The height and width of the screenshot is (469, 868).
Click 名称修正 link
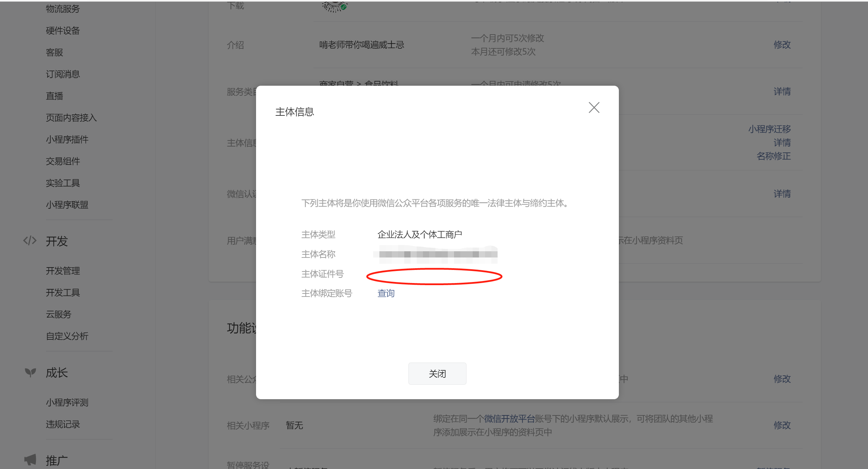[x=773, y=156]
